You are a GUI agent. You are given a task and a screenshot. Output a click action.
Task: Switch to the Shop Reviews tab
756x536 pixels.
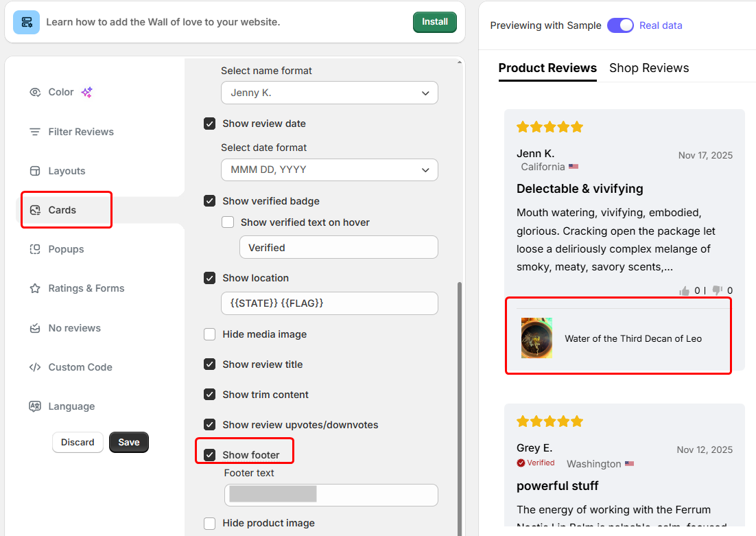tap(649, 68)
